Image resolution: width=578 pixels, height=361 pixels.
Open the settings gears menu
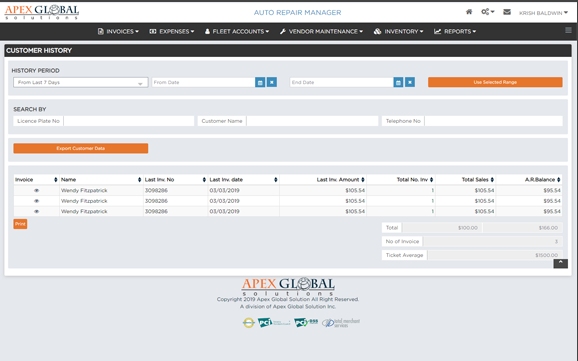[487, 12]
